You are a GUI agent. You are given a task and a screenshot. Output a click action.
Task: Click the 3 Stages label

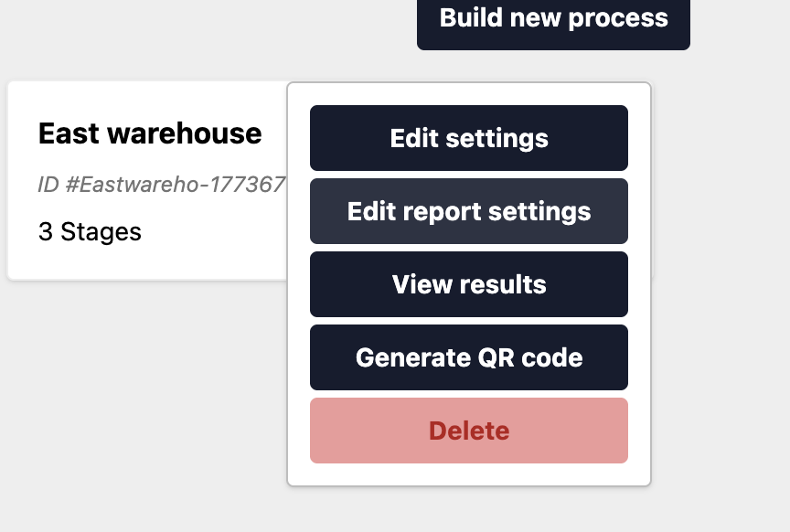[90, 231]
